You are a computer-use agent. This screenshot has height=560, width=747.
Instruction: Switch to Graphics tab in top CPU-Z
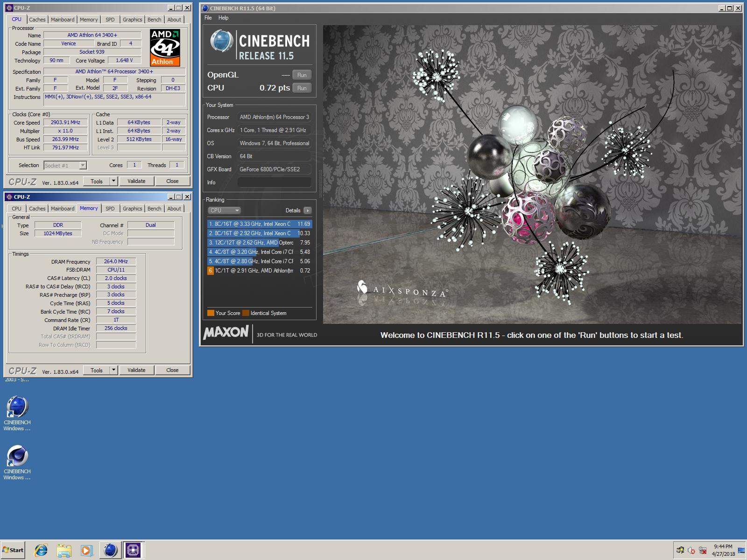pos(133,20)
